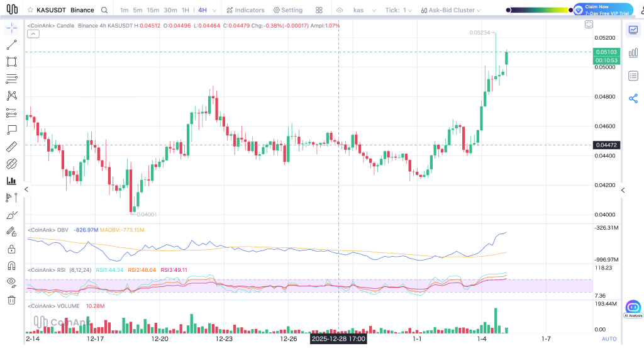Delete drawings with the trash icon
This screenshot has width=644, height=348.
(11, 300)
